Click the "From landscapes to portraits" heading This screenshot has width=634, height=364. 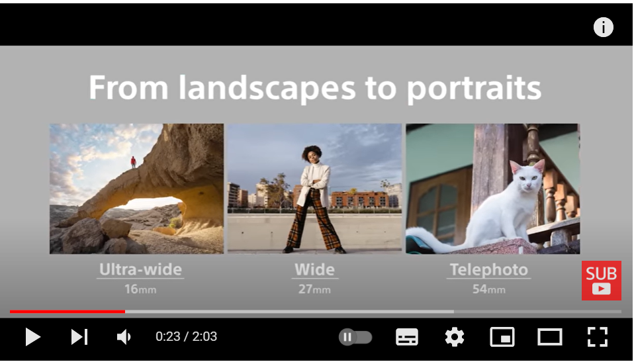coord(315,88)
